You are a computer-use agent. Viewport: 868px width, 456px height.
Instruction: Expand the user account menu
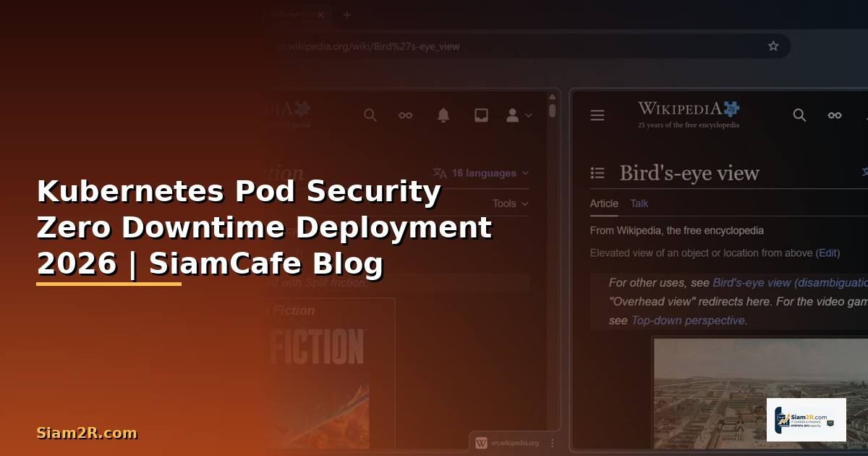point(519,115)
